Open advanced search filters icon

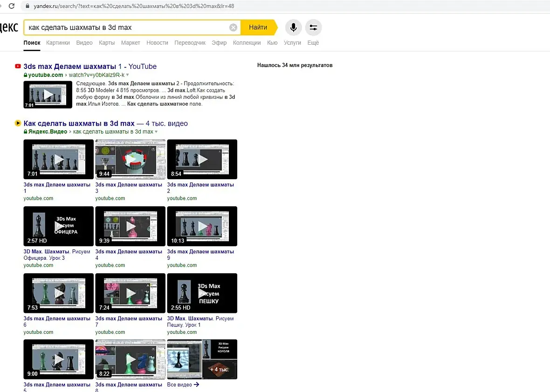tap(313, 27)
